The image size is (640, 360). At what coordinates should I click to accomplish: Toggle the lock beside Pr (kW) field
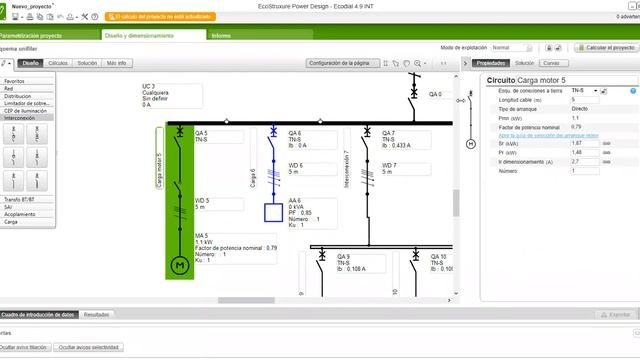[607, 153]
